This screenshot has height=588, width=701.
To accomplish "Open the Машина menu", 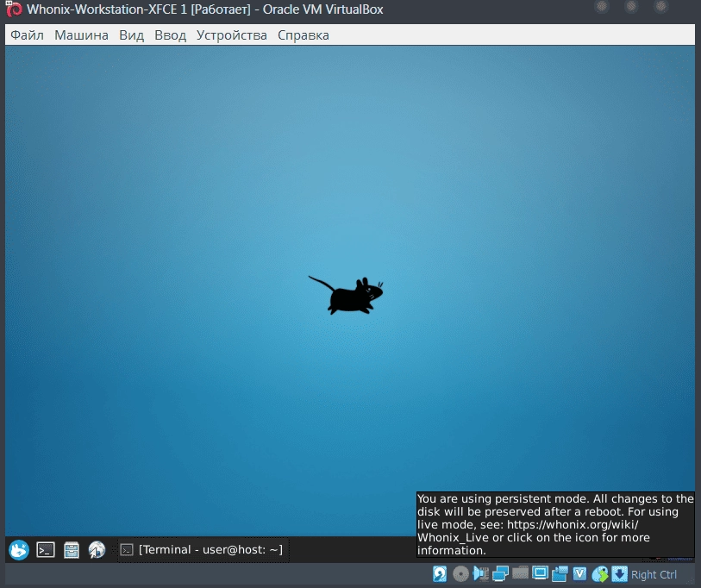I will click(81, 34).
